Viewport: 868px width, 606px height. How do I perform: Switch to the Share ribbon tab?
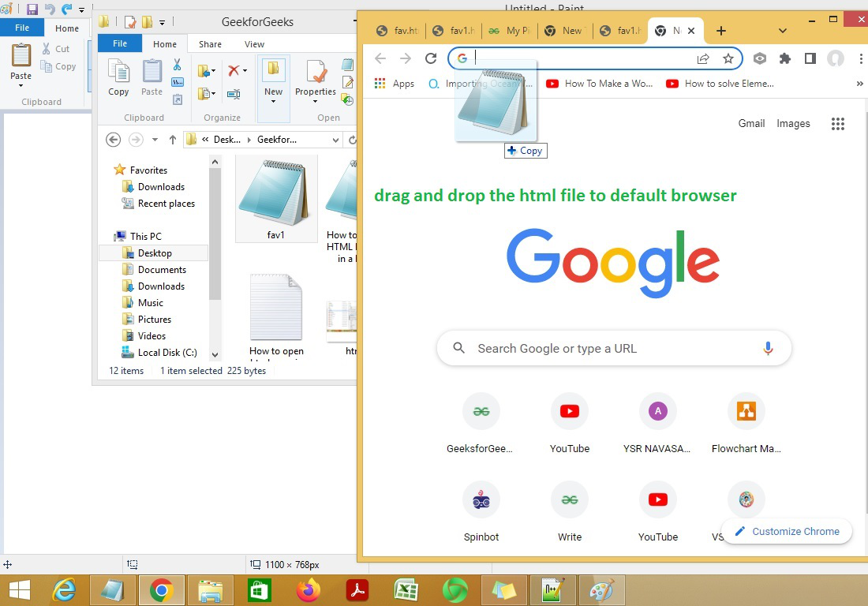pyautogui.click(x=210, y=44)
